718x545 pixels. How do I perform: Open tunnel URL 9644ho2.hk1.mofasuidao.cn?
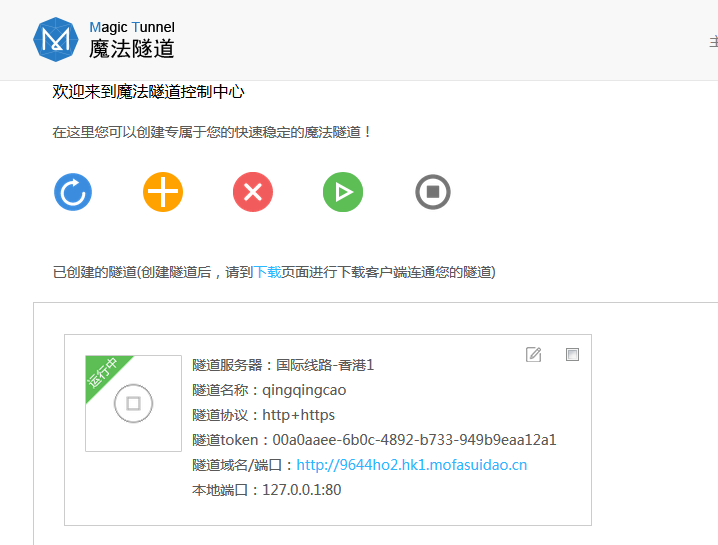point(412,465)
